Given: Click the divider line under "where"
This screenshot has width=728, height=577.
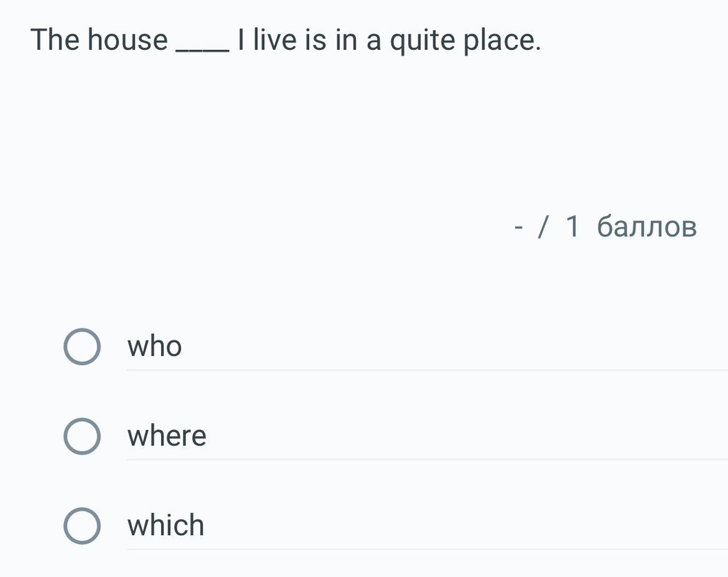Looking at the screenshot, I should [427, 460].
